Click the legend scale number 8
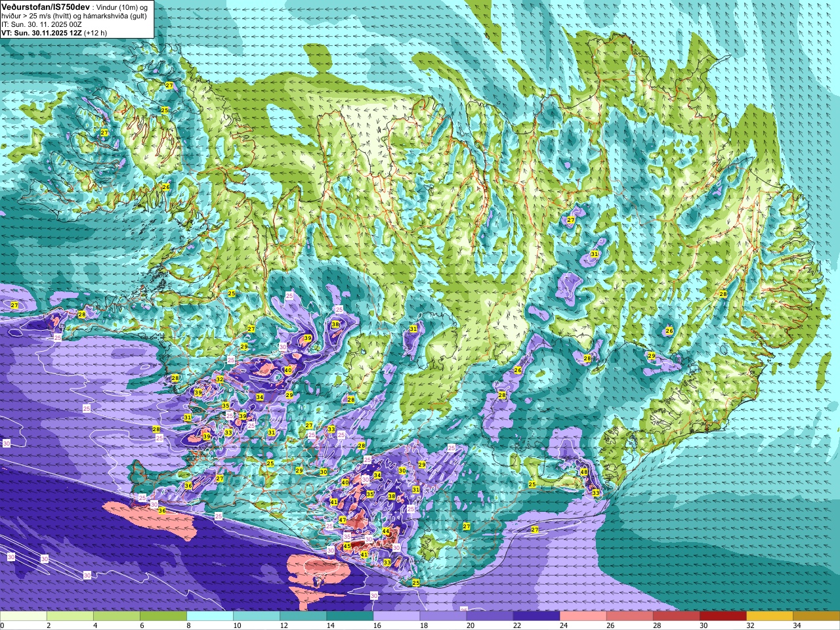840x630 pixels. 189,625
